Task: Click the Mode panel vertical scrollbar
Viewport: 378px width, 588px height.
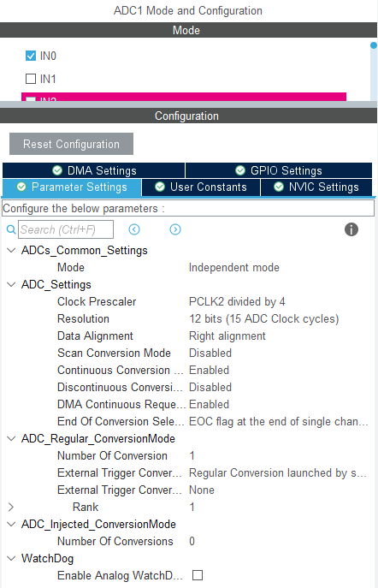Action: [374, 71]
